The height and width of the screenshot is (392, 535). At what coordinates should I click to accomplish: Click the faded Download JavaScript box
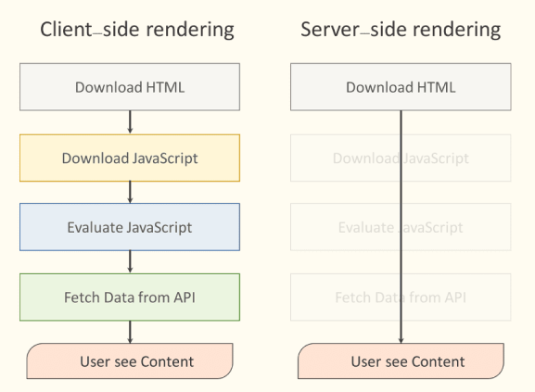point(401,158)
